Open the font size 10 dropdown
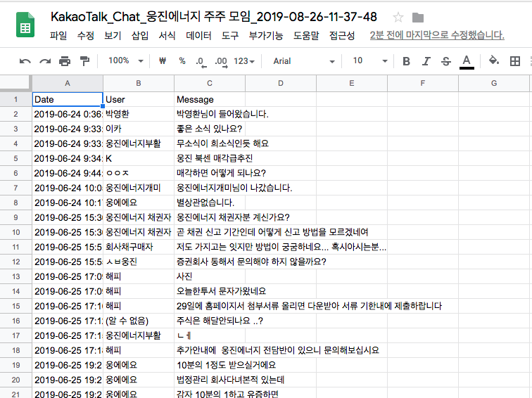Image resolution: width=532 pixels, height=398 pixels. click(x=370, y=61)
